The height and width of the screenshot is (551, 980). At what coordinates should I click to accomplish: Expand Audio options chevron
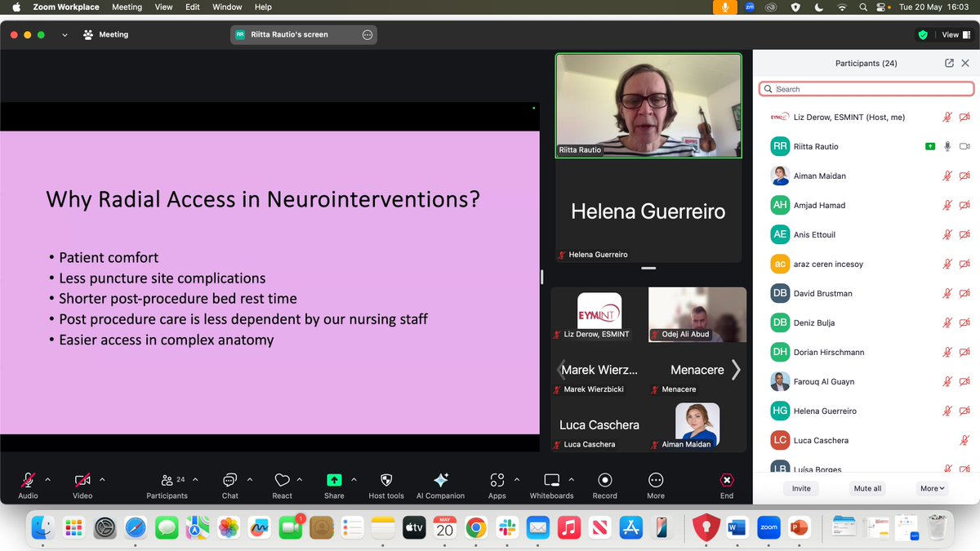tap(47, 480)
